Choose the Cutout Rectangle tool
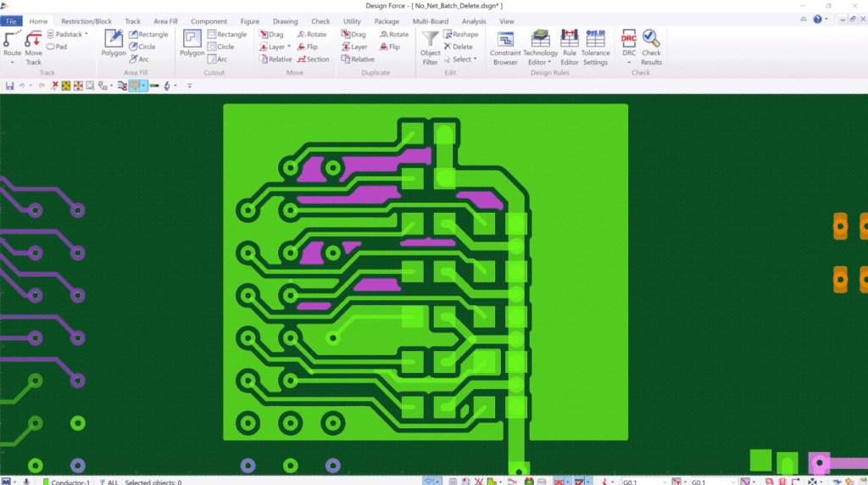Image resolution: width=868 pixels, height=485 pixels. click(227, 34)
